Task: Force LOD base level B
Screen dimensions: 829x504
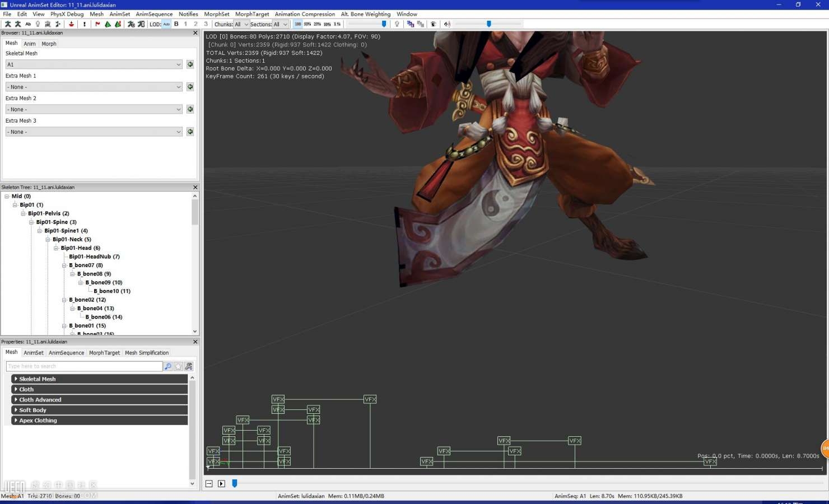Action: click(176, 24)
